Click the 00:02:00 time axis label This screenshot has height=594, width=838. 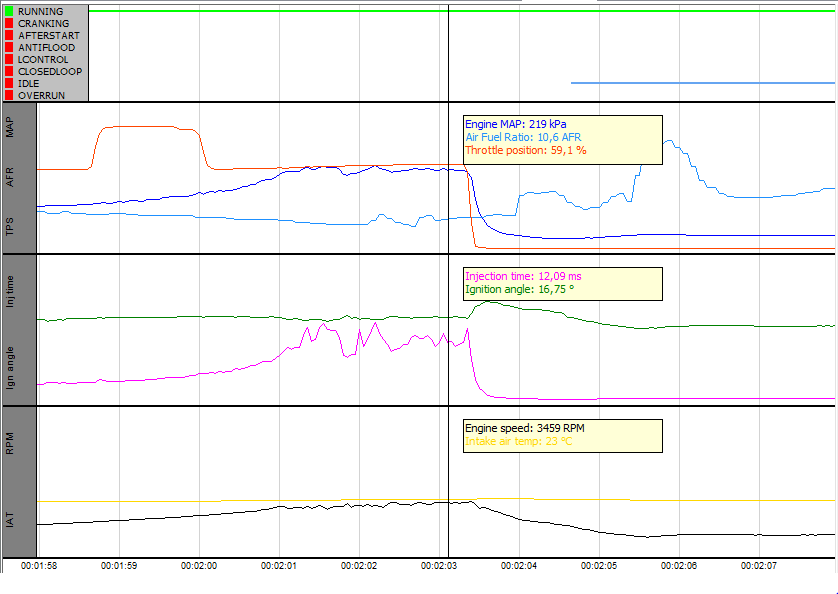click(x=199, y=565)
